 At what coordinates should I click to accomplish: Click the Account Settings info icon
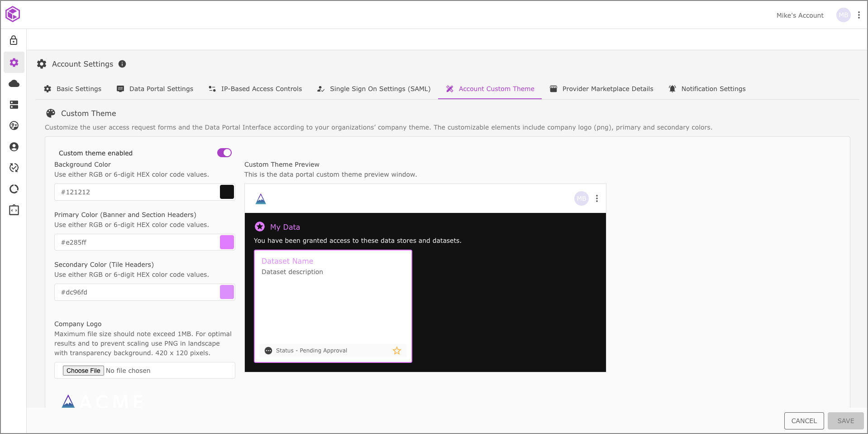tap(122, 64)
